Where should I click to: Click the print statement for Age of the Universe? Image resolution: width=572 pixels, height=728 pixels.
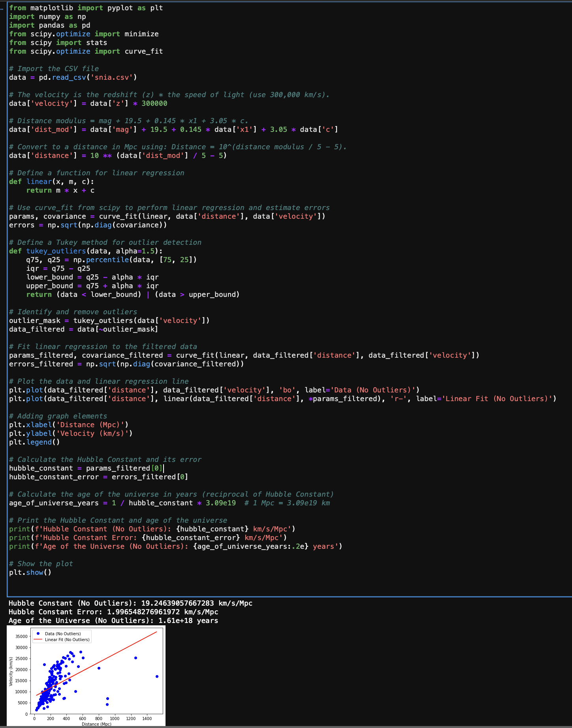point(176,546)
